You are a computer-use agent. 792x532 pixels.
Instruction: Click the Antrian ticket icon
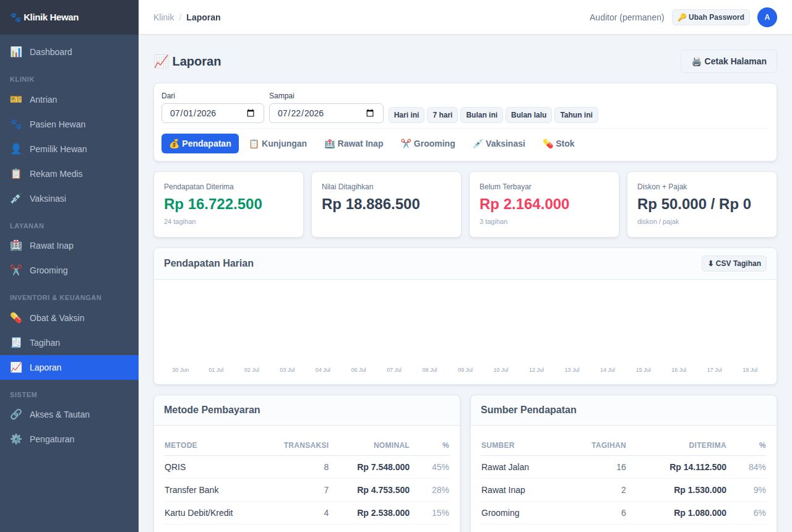click(x=16, y=100)
